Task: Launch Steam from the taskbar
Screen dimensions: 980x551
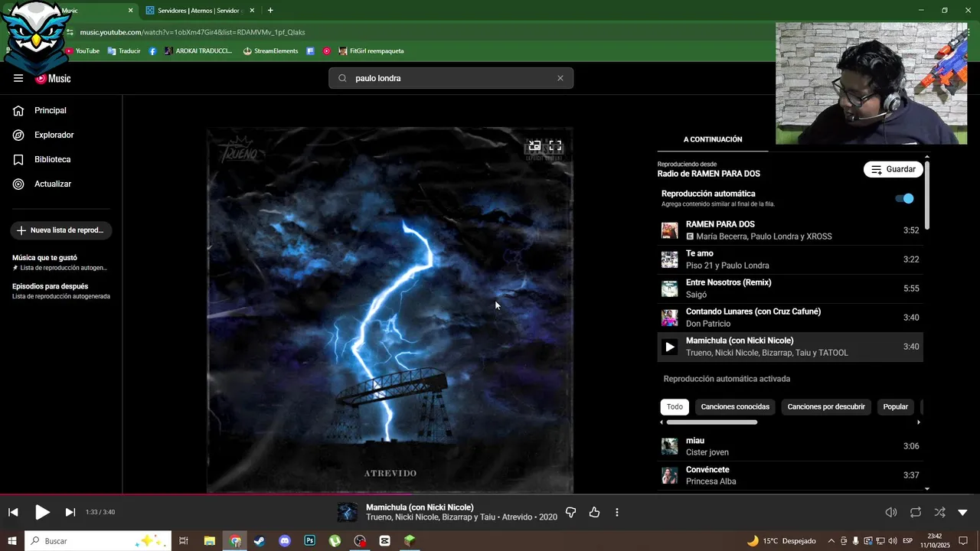Action: click(x=260, y=541)
